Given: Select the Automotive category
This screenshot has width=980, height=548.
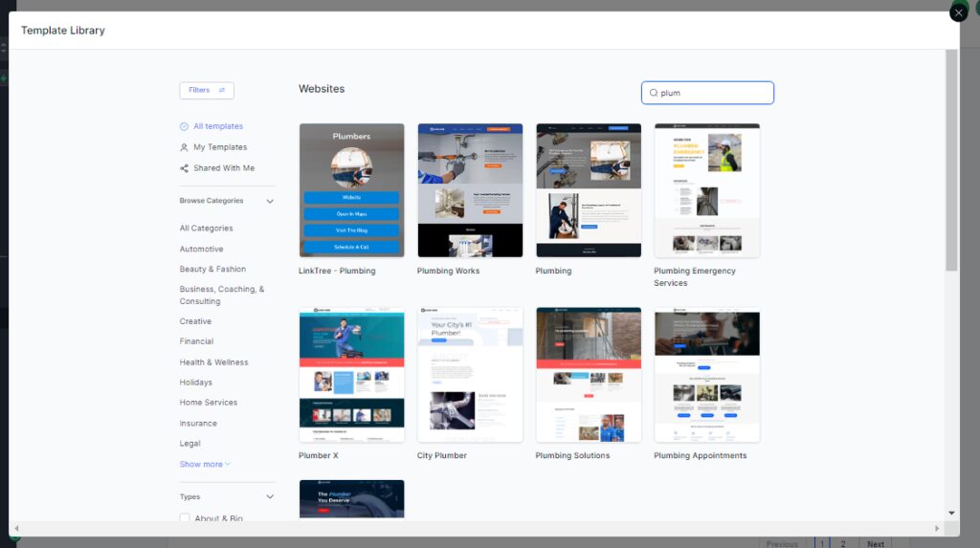Looking at the screenshot, I should tap(201, 250).
